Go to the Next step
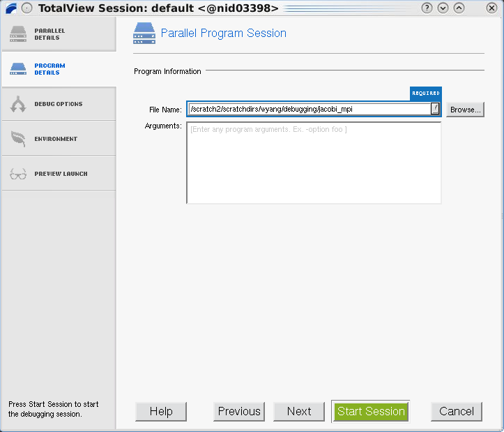 click(299, 412)
